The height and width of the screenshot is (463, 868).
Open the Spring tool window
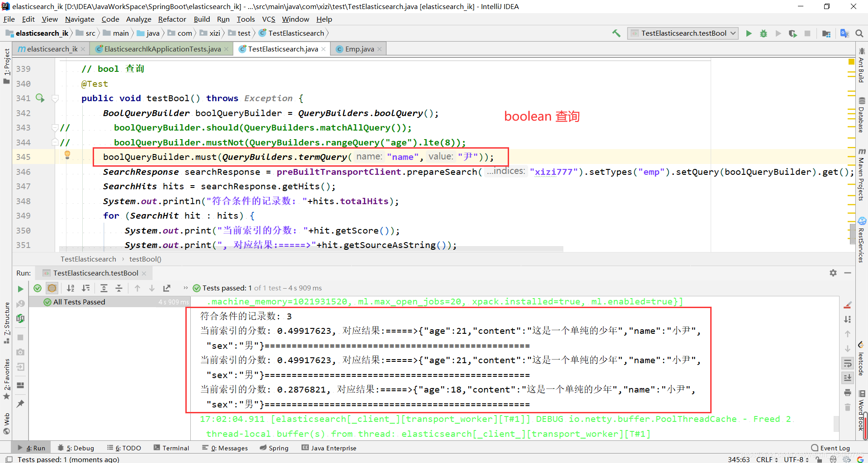274,448
